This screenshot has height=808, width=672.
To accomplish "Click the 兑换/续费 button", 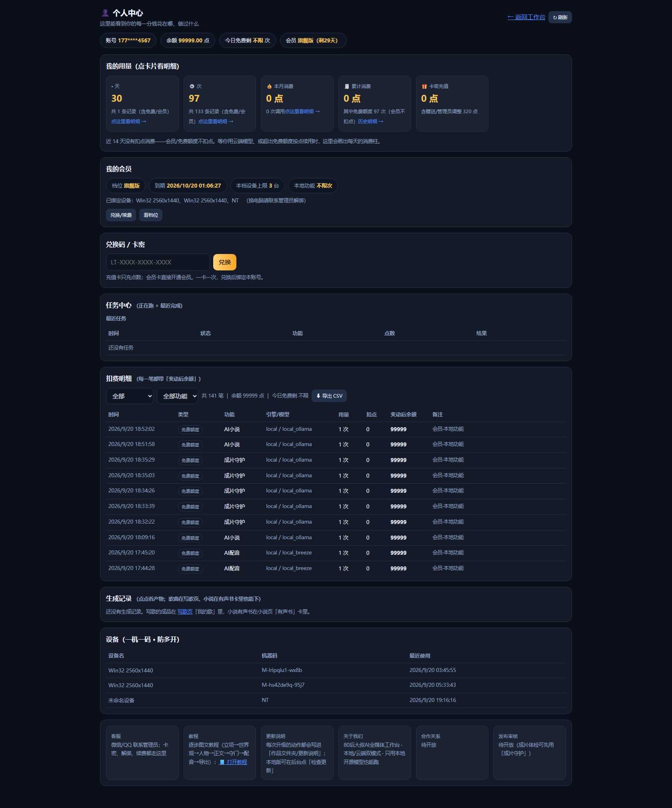I will pos(121,215).
